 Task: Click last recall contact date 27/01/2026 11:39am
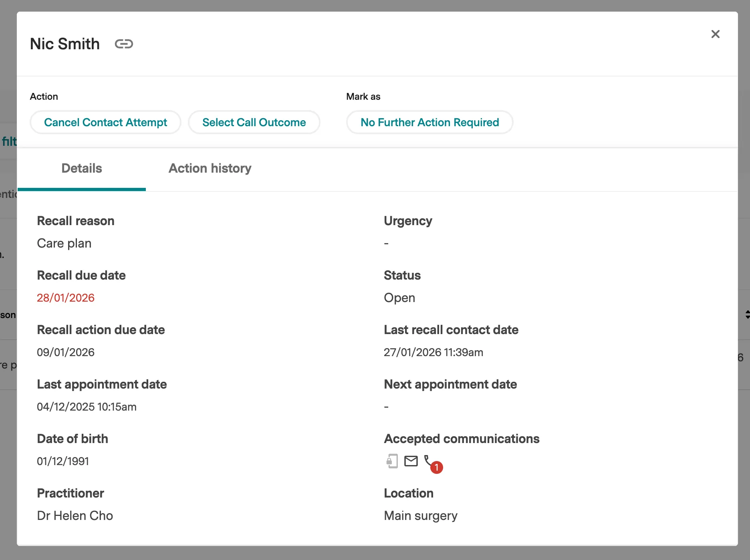click(433, 352)
